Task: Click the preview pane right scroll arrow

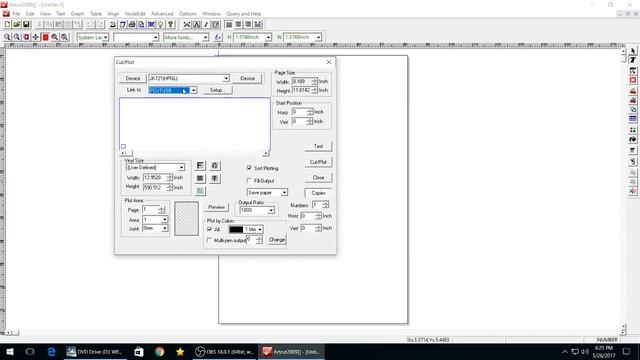Action: (266, 153)
